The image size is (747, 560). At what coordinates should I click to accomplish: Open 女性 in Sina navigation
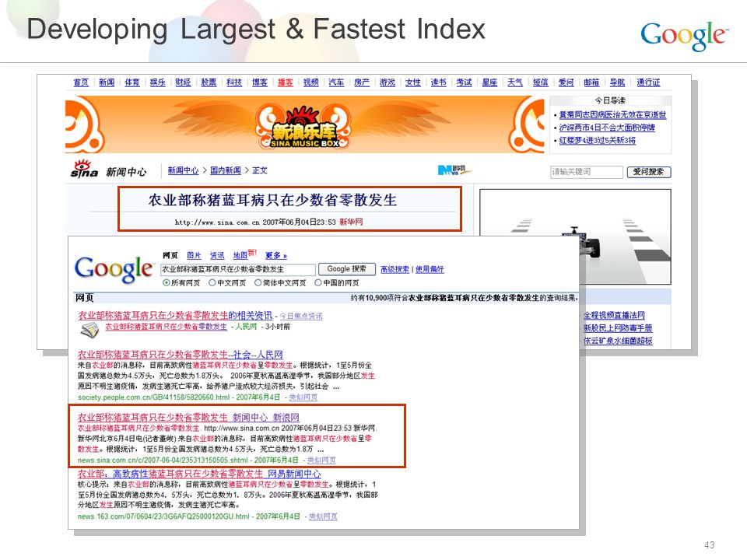(x=413, y=82)
